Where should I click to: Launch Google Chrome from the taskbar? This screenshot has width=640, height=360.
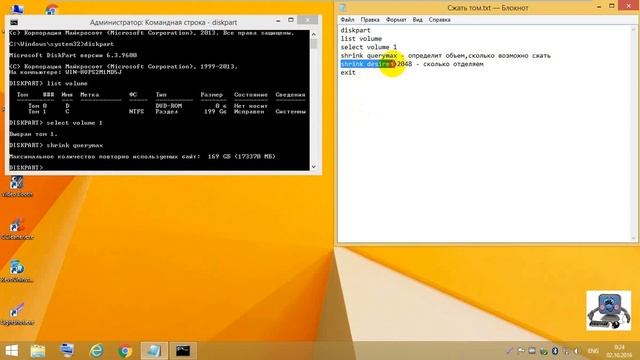coord(125,351)
